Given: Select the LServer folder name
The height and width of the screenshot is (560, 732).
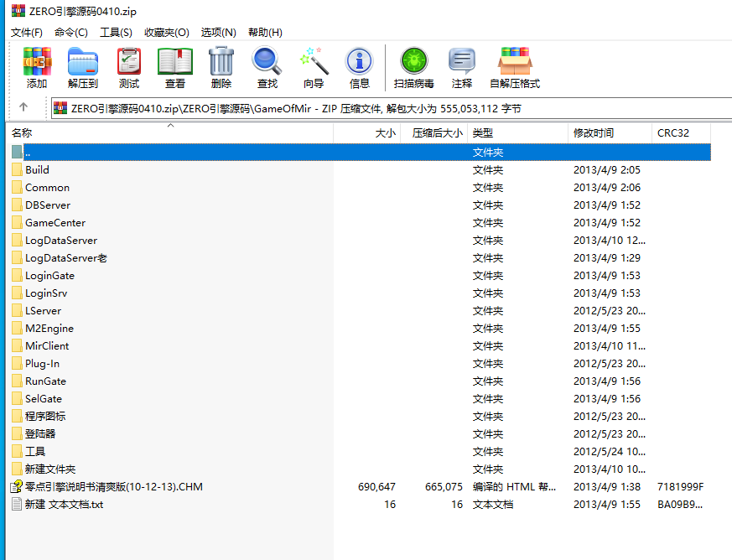Looking at the screenshot, I should (43, 311).
